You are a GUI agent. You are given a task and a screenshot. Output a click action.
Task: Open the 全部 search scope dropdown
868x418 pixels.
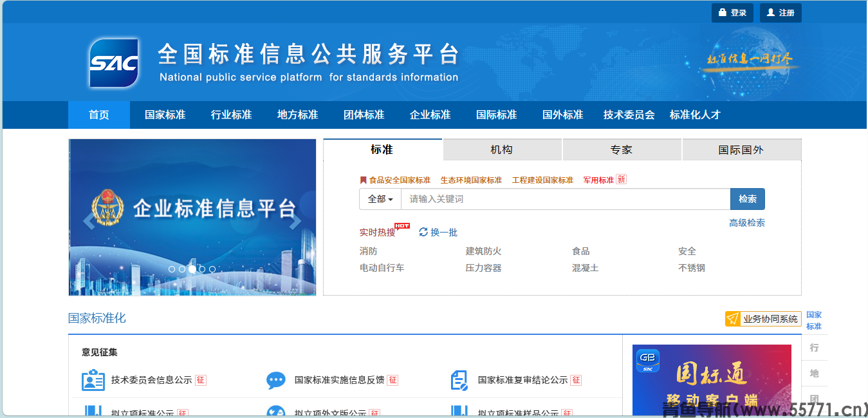point(380,199)
